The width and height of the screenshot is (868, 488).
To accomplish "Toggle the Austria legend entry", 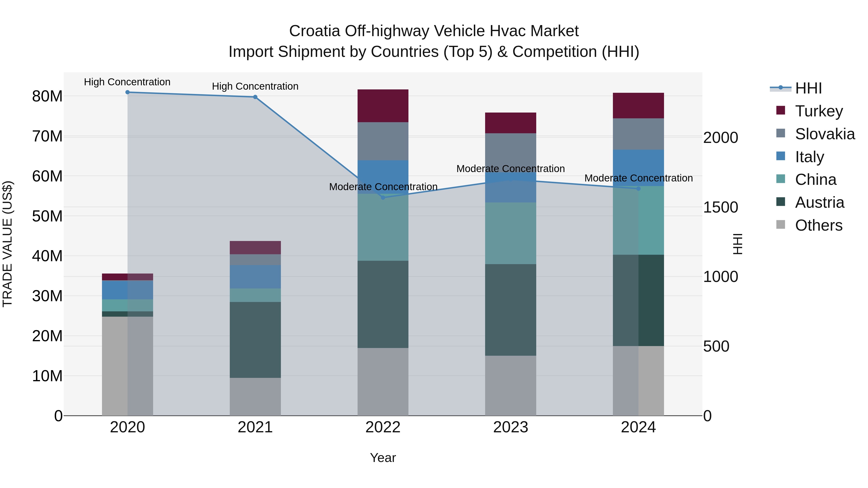I will pyautogui.click(x=810, y=202).
